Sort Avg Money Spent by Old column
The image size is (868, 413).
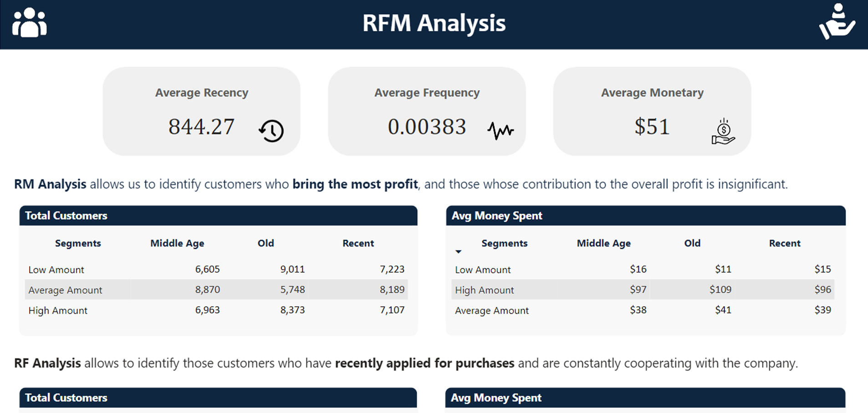[x=692, y=243]
